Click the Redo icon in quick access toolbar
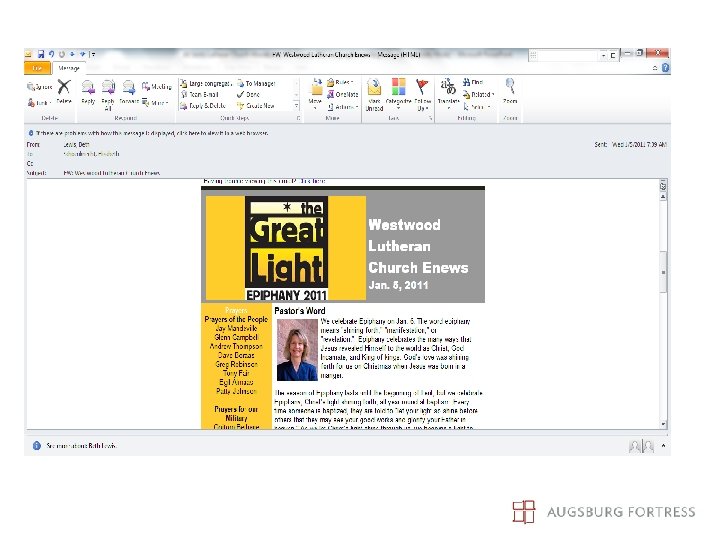720x540 pixels. point(62,54)
